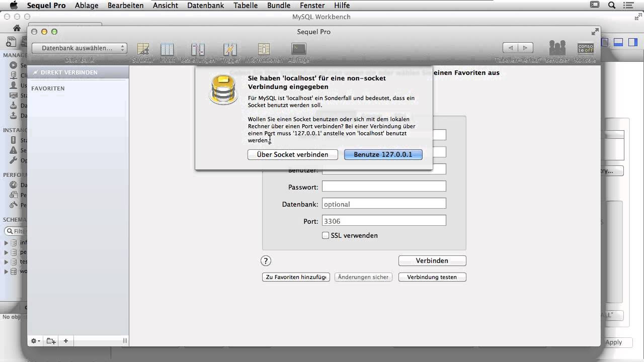Image resolution: width=644 pixels, height=362 pixels.
Task: Open the Ansicht menu
Action: click(x=166, y=5)
